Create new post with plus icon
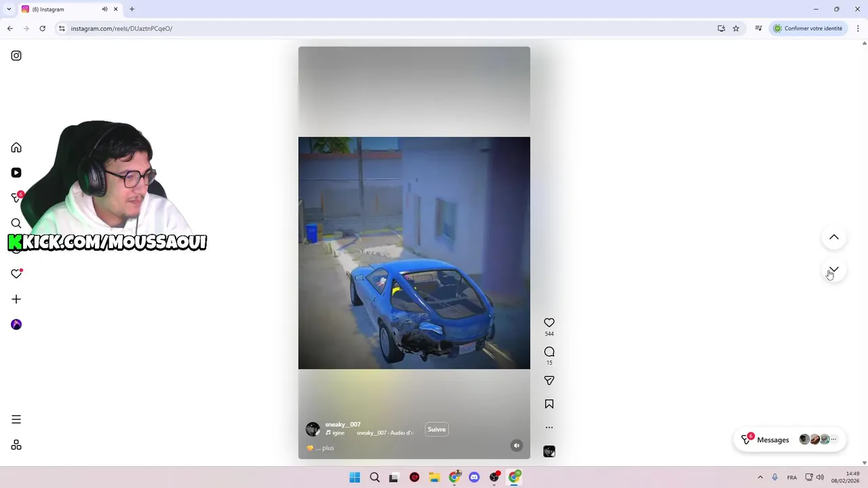This screenshot has width=868, height=488. (16, 299)
